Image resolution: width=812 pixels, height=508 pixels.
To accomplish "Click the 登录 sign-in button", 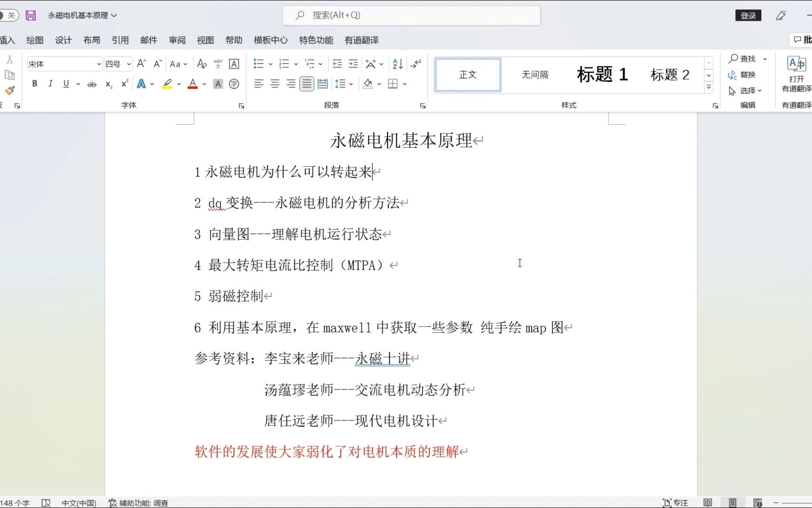I will coord(748,16).
